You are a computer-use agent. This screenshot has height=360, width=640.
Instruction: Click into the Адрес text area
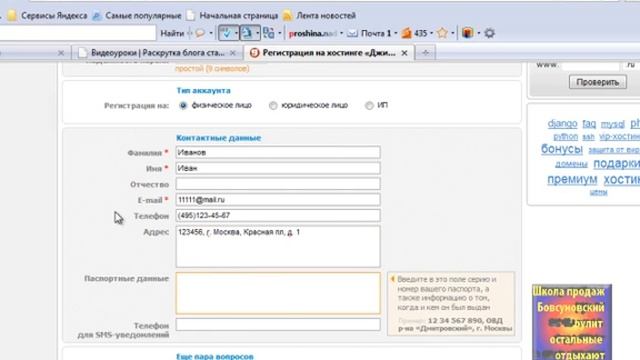pyautogui.click(x=278, y=247)
